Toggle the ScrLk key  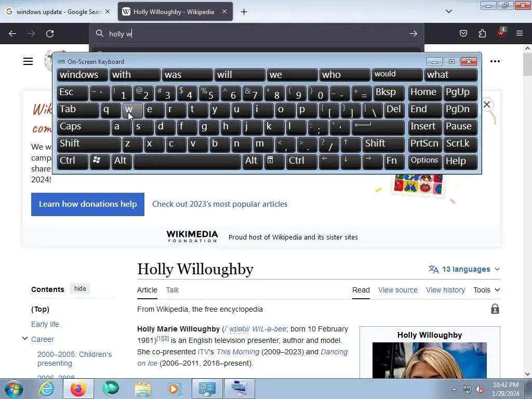coord(460,144)
